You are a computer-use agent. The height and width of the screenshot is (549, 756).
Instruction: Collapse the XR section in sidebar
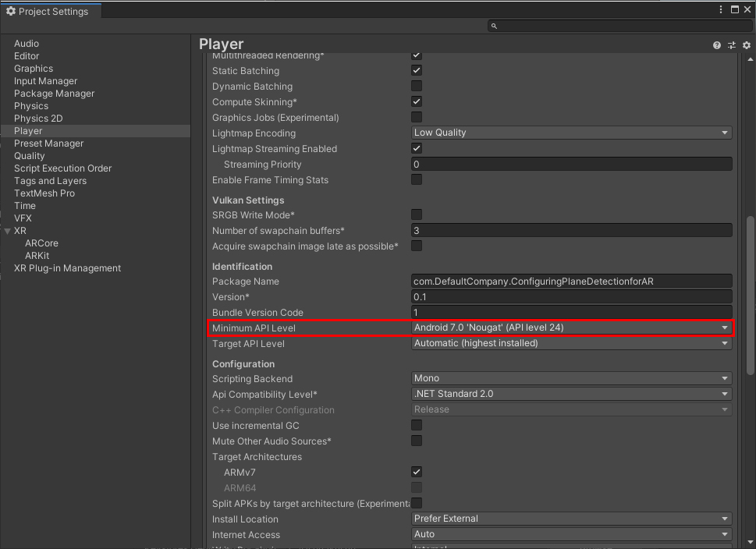click(x=7, y=232)
